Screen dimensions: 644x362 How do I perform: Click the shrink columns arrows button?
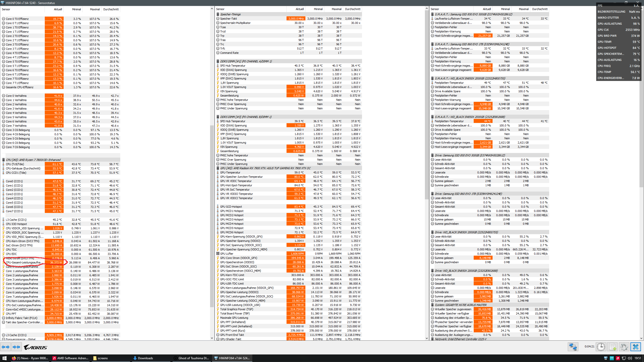(16, 347)
